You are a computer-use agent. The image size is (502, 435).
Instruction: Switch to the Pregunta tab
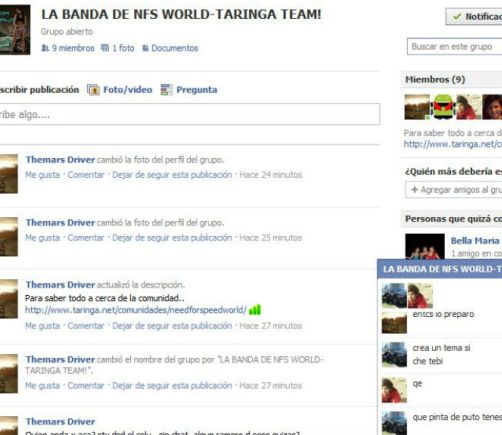click(197, 90)
